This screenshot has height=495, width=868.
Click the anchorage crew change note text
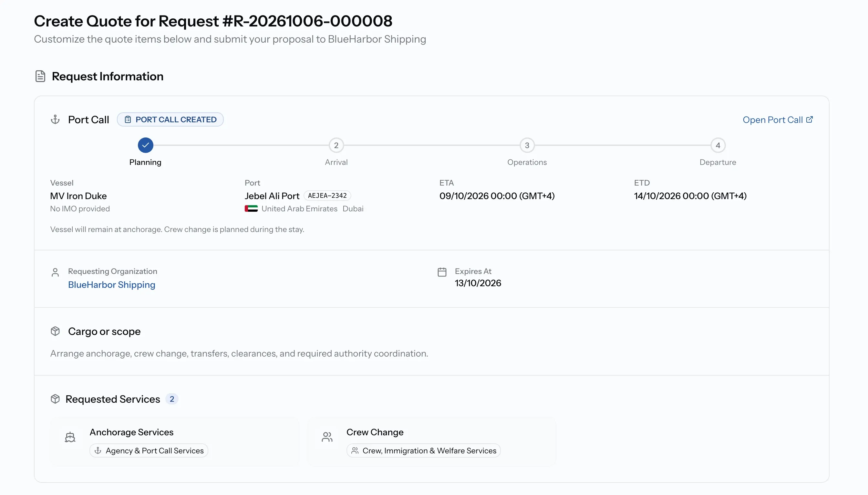177,229
